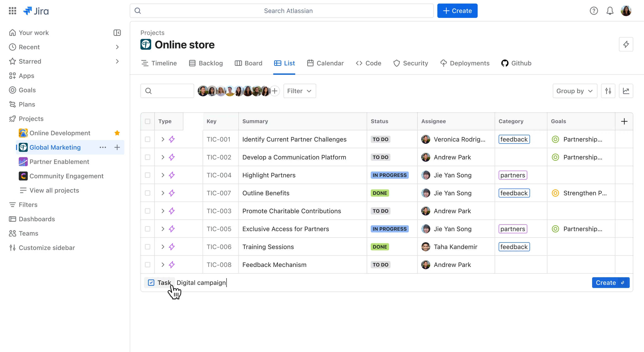Click the help question mark icon

click(x=594, y=11)
